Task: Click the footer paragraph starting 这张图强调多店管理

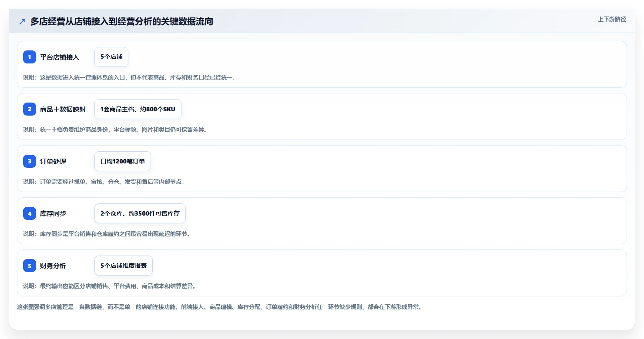Action: (219, 307)
